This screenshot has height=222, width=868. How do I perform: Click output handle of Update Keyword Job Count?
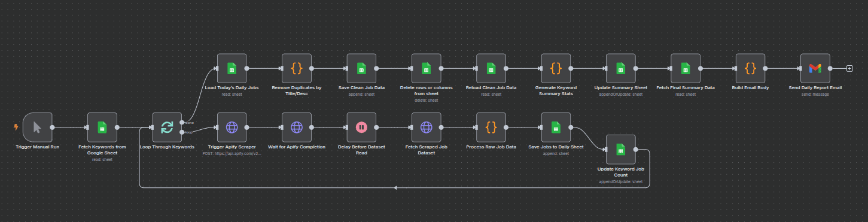[x=635, y=150]
